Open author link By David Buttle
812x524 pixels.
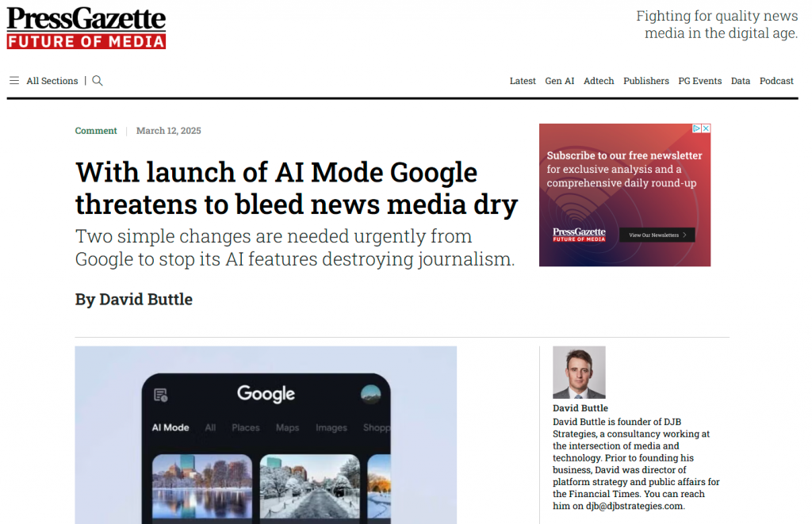[133, 300]
